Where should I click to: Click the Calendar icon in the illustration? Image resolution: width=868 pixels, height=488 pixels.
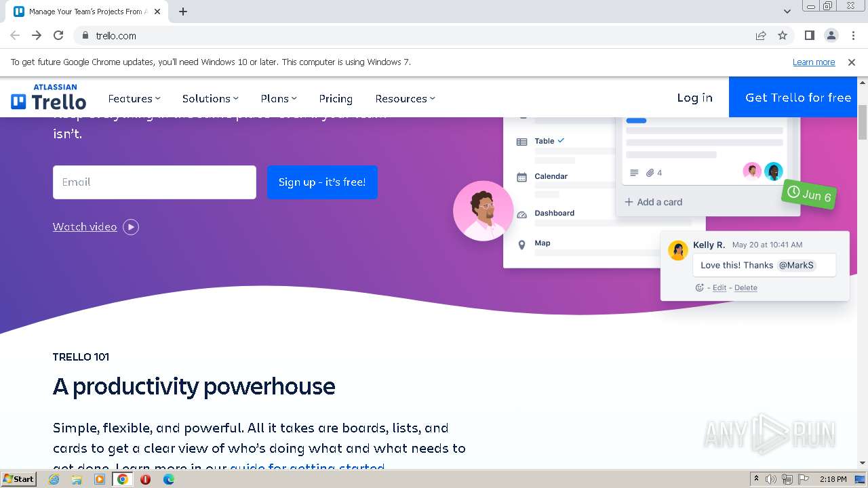coord(521,177)
